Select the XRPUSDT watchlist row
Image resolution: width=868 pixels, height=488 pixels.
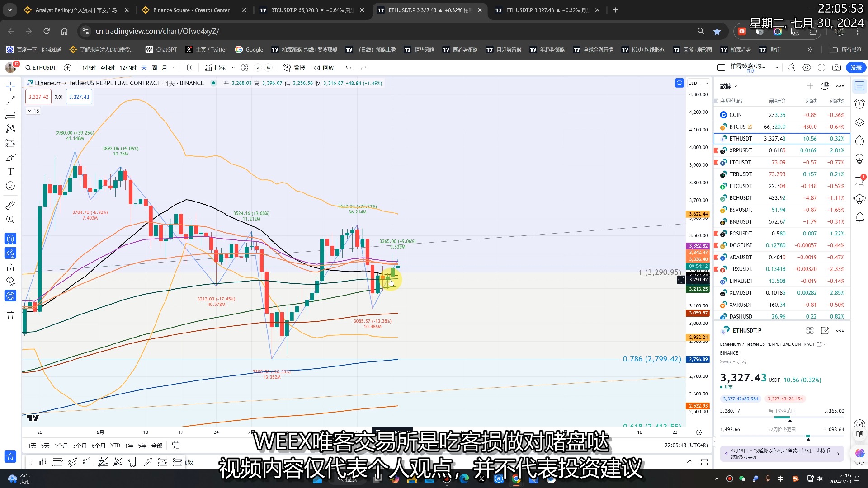[782, 150]
